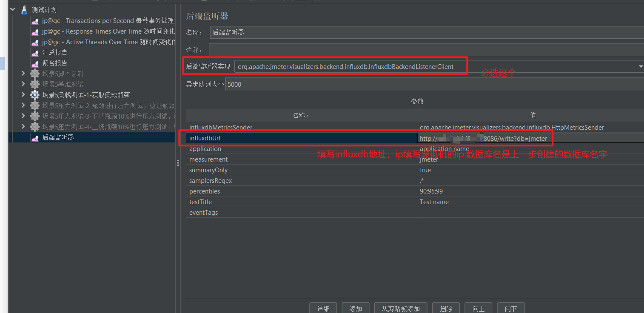Select 后端监听器 in the tree
Viewport: 644px width, 313px height.
click(58, 137)
